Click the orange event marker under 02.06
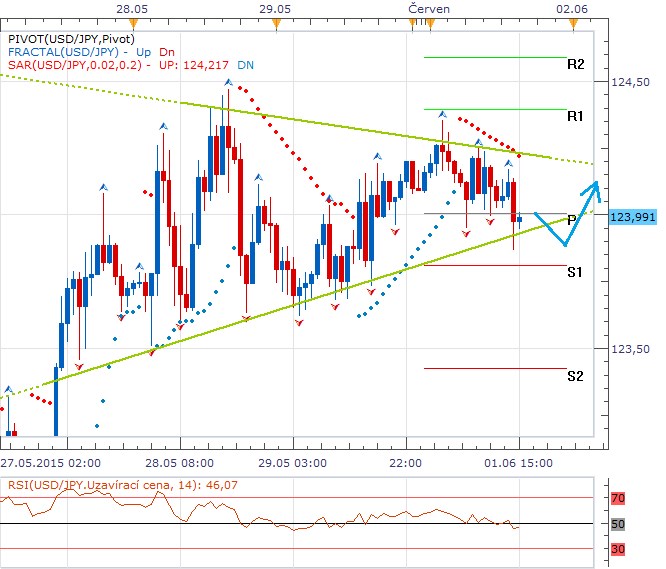 click(x=574, y=23)
